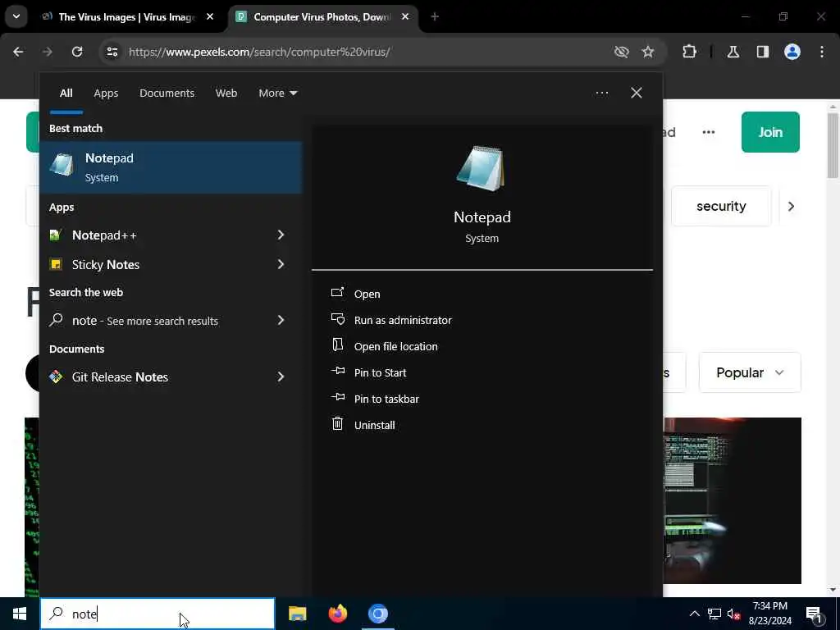Choose Open file location
The width and height of the screenshot is (840, 630).
click(384, 346)
